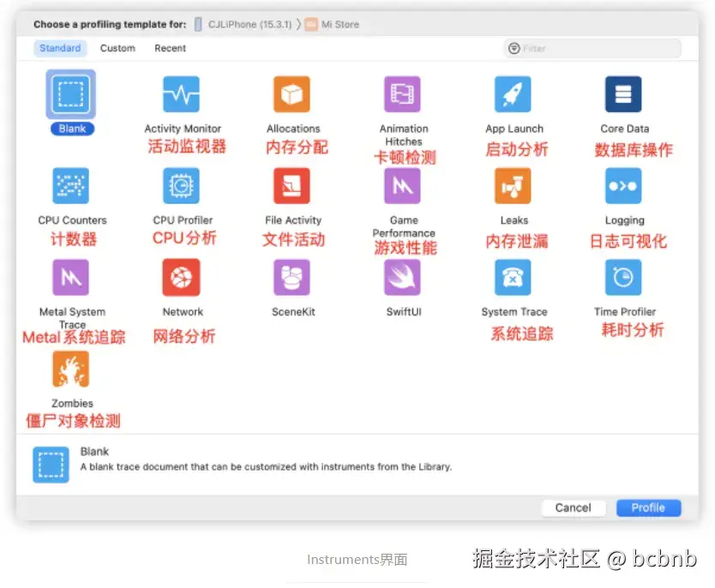Click the Metal System Trace label
The image size is (715, 588).
72,318
